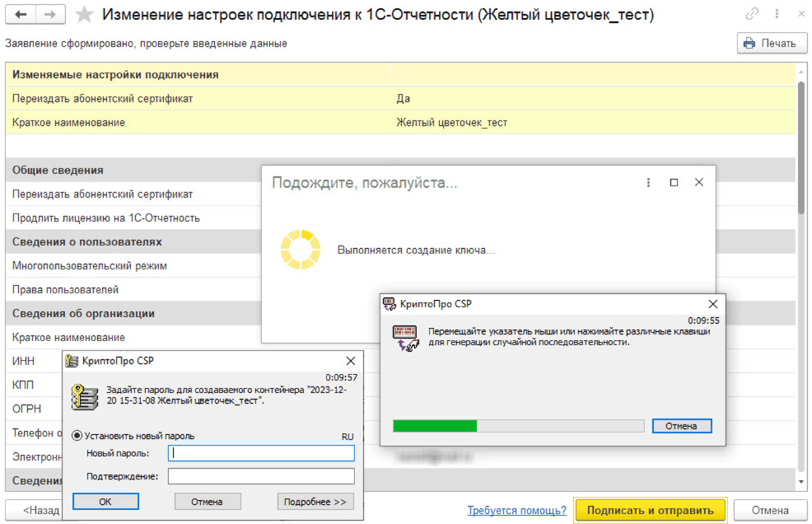
Task: Select the Продлить лицензию на 1С-Отчетность row
Action: click(133, 218)
